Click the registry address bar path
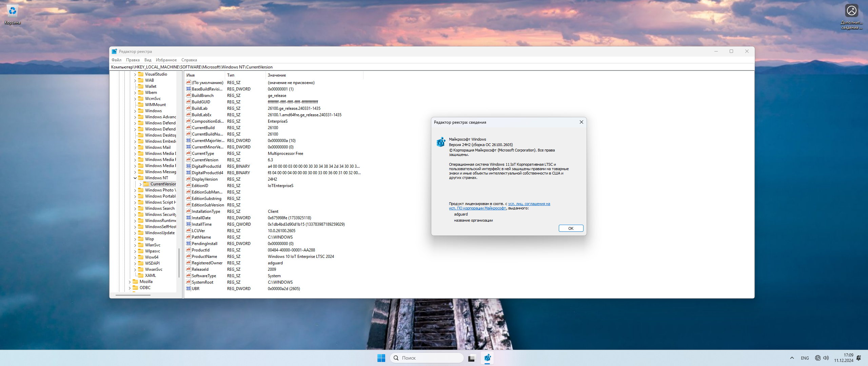 pyautogui.click(x=432, y=67)
